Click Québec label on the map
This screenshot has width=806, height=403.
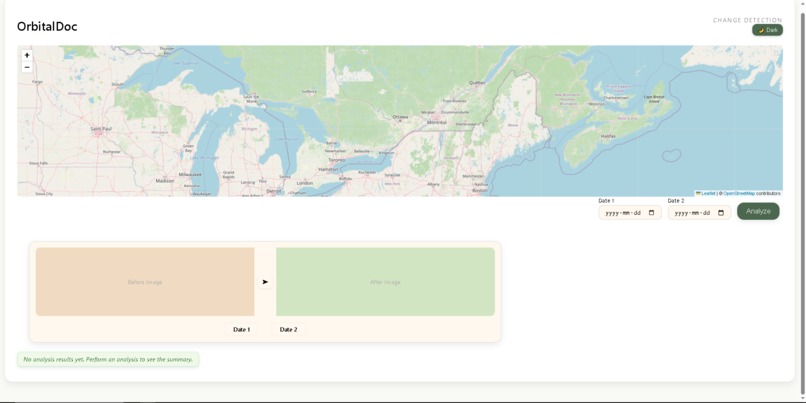[477, 82]
